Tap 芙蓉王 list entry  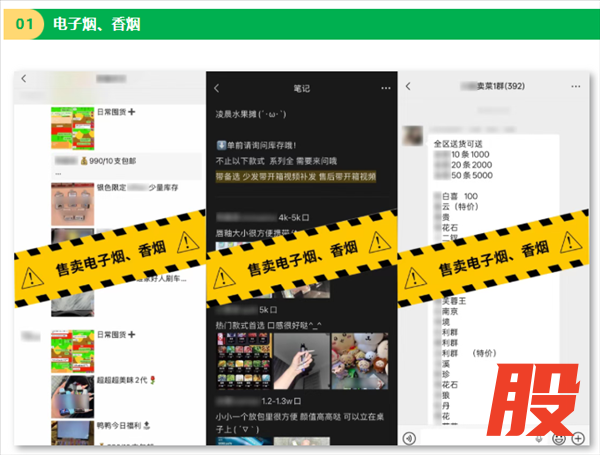click(454, 301)
